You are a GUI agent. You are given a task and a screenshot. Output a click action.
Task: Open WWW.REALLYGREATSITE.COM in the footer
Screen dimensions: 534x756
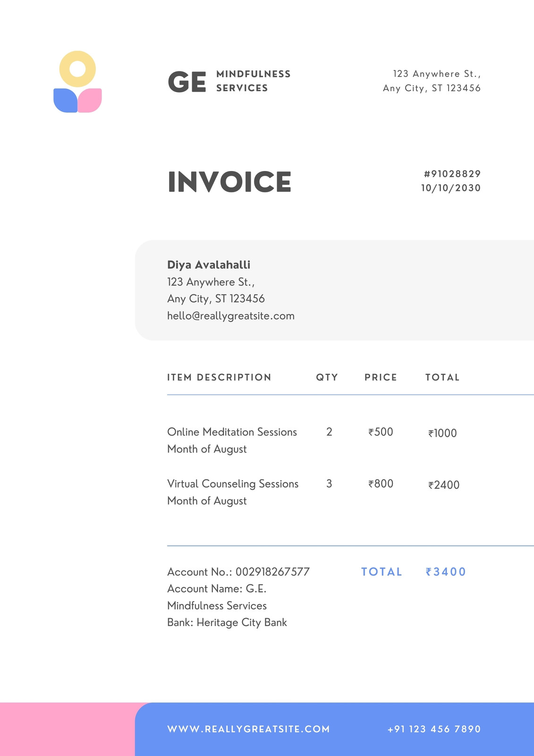point(248,729)
